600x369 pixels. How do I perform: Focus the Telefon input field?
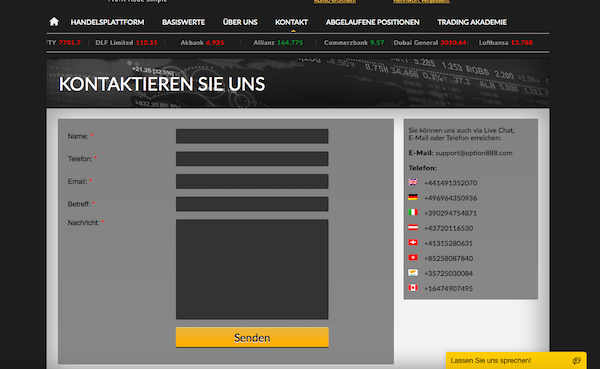(x=252, y=159)
